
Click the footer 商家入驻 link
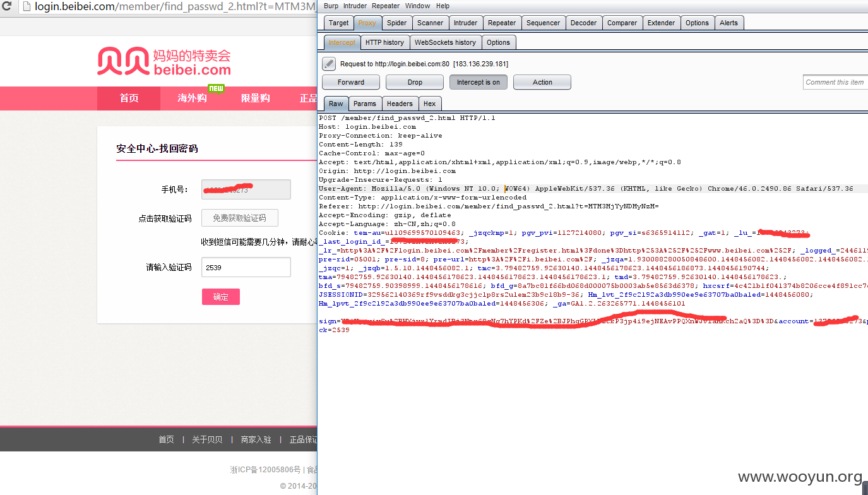pos(256,439)
